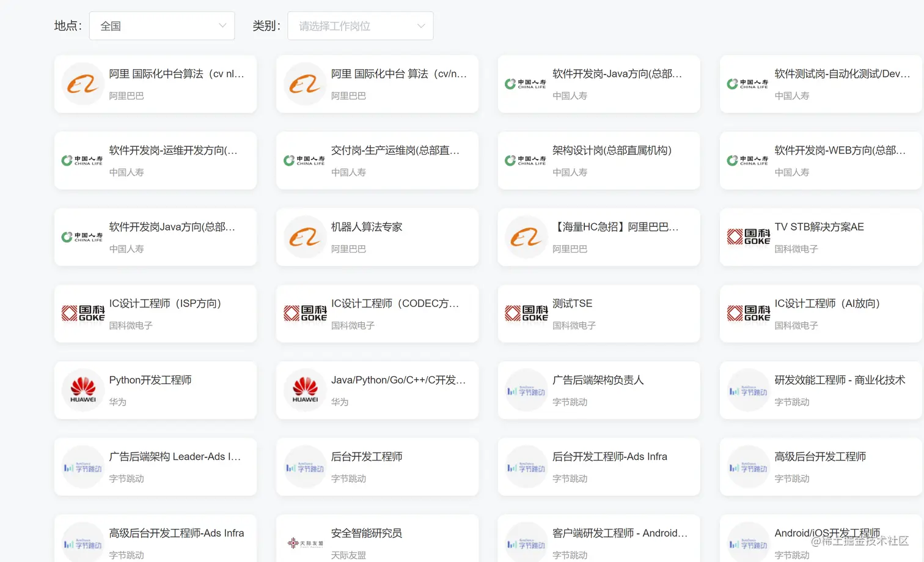Click ByteDance logo beside 研发效能工程师 - 商业化技术
Image resolution: width=924 pixels, height=562 pixels.
(x=748, y=390)
